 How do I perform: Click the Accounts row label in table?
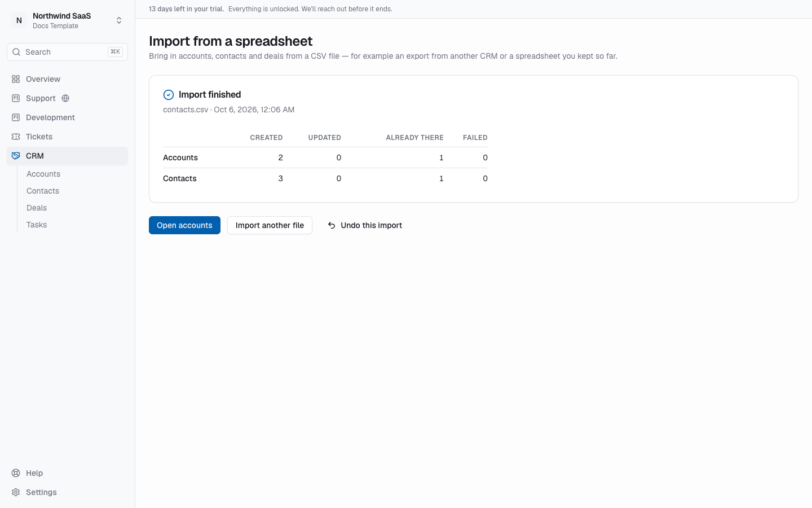(180, 157)
